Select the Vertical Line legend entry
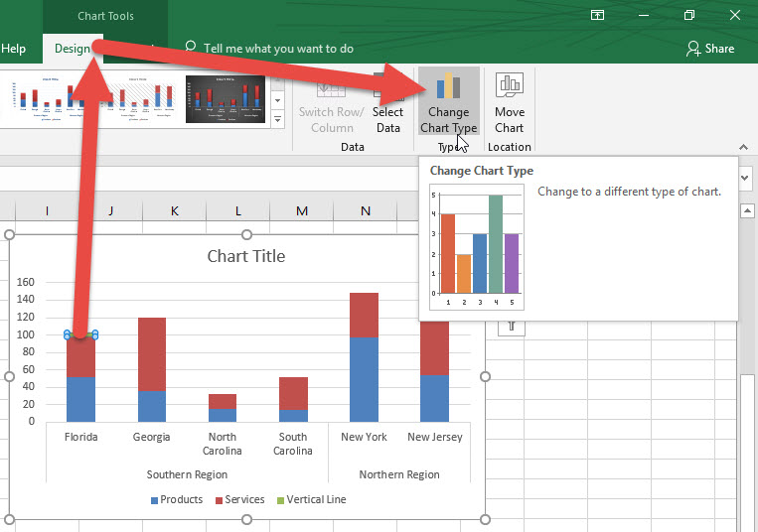This screenshot has width=758, height=532. pyautogui.click(x=311, y=500)
